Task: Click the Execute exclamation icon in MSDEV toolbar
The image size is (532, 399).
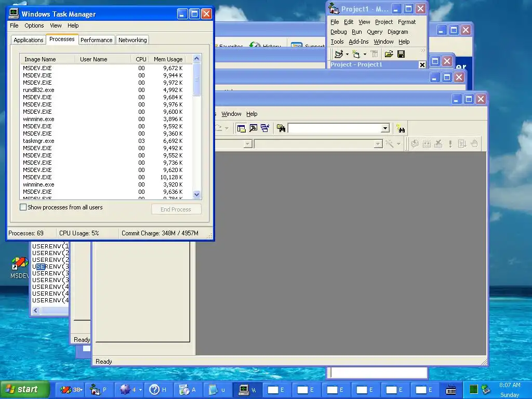Action: (x=450, y=144)
